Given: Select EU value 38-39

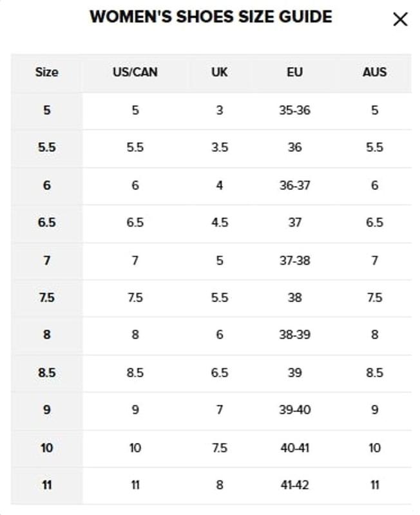Looking at the screenshot, I should click(x=294, y=335).
